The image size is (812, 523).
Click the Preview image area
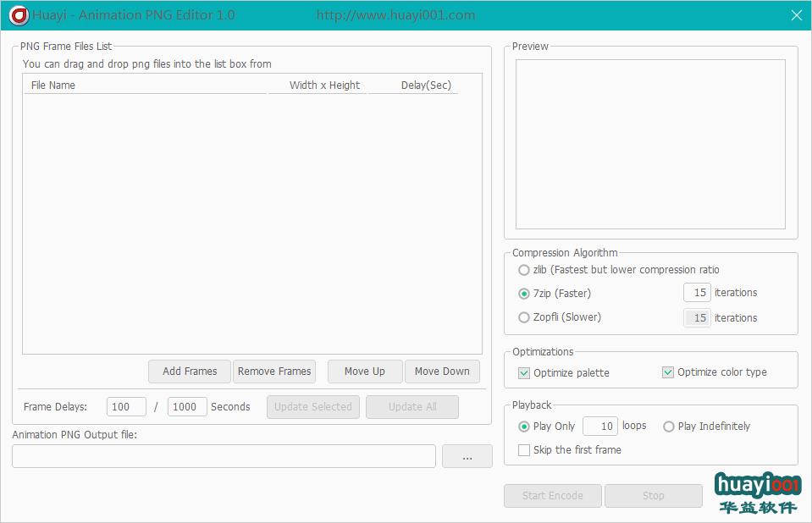click(x=650, y=145)
